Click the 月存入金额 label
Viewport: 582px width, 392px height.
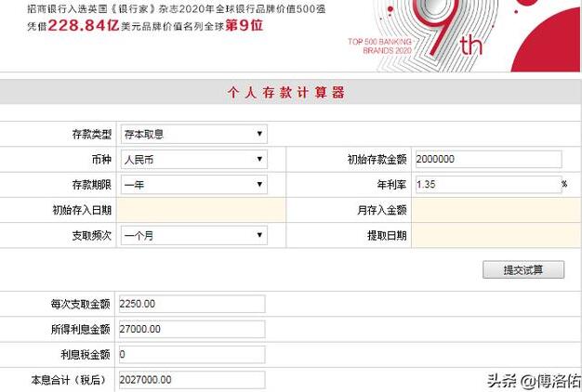coord(382,210)
